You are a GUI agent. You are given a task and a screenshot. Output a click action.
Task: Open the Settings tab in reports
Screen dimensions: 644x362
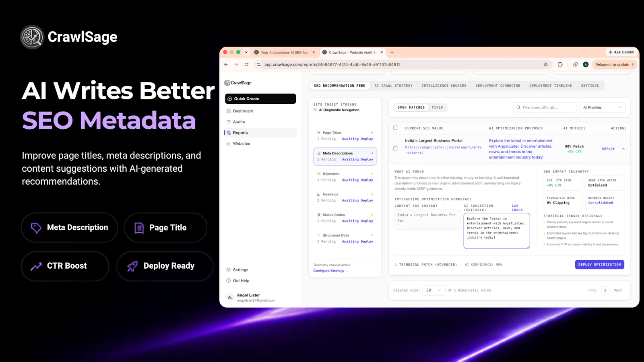click(590, 86)
